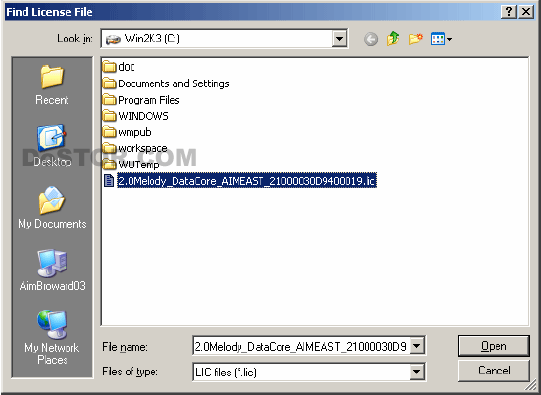541x395 pixels.
Task: Select the doc folder icon
Action: (x=109, y=66)
